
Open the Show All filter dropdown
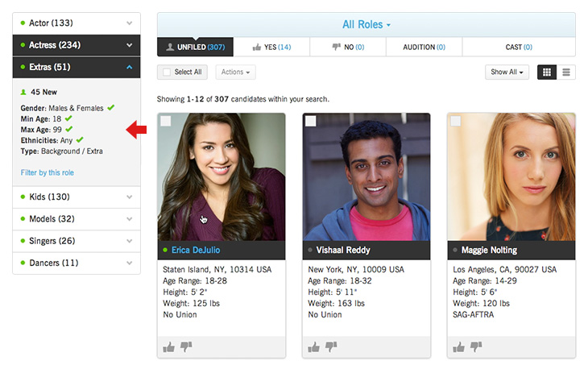click(x=507, y=73)
